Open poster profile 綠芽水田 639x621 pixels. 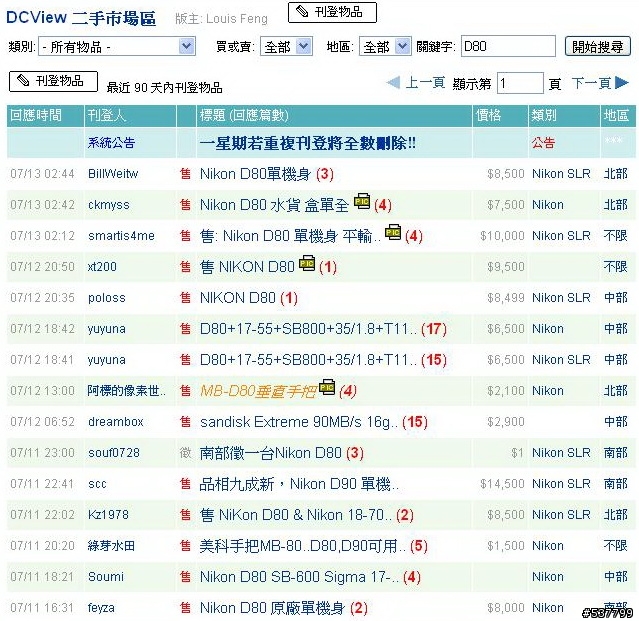tap(111, 546)
